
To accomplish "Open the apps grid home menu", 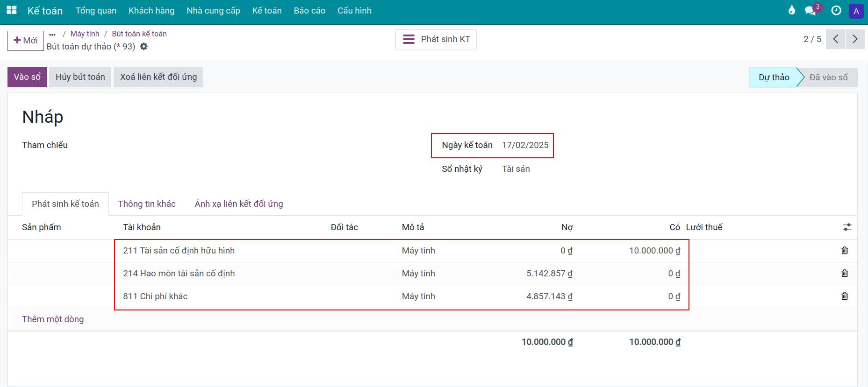I will pyautogui.click(x=12, y=10).
